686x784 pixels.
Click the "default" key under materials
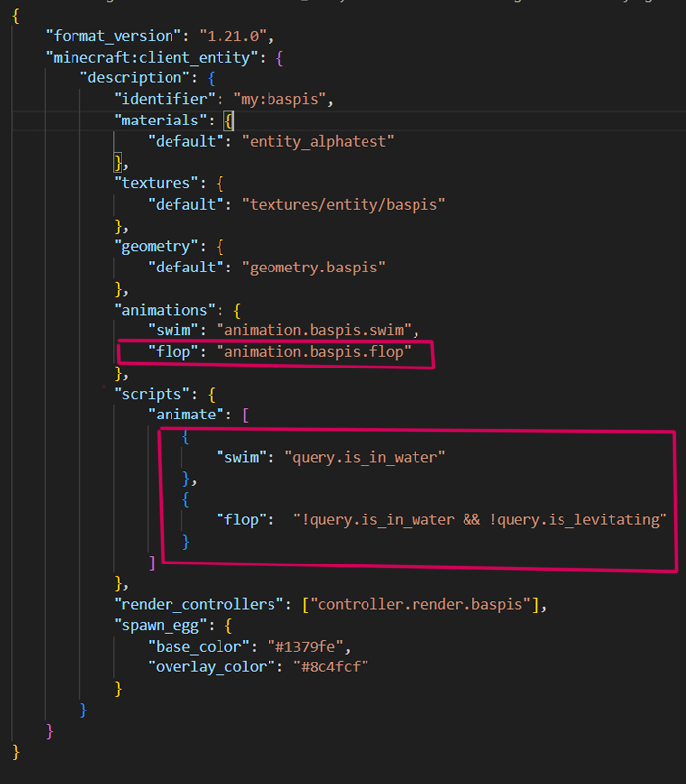point(186,141)
